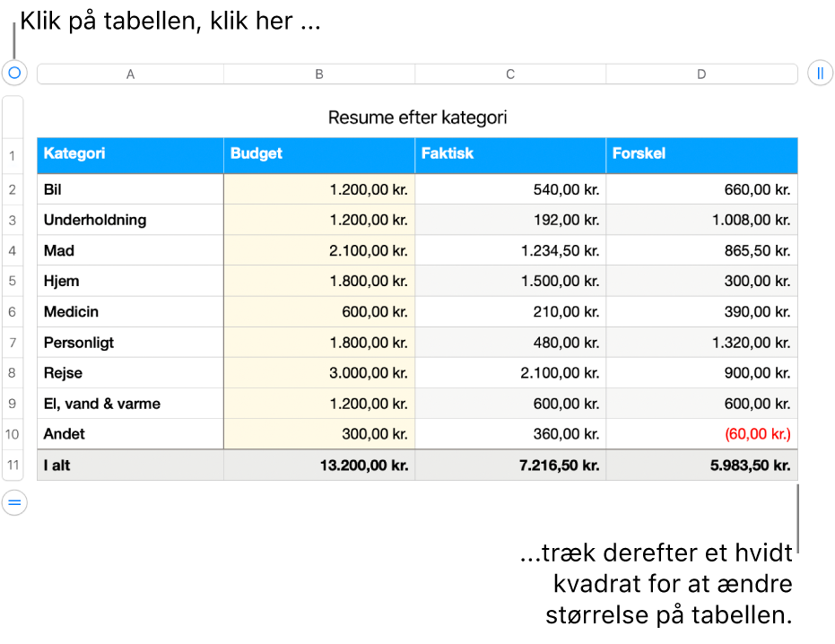
Task: Select the 'El, vand & varme' cell
Action: [130, 404]
